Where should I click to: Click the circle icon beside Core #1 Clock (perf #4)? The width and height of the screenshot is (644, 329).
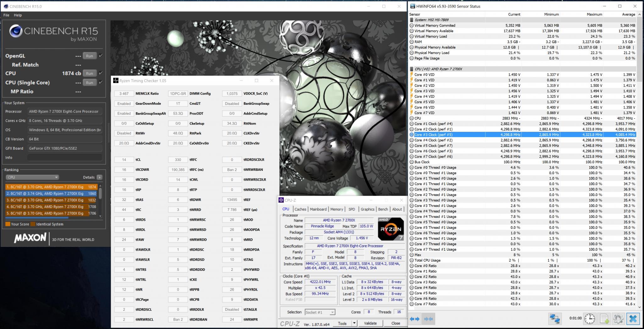(411, 124)
